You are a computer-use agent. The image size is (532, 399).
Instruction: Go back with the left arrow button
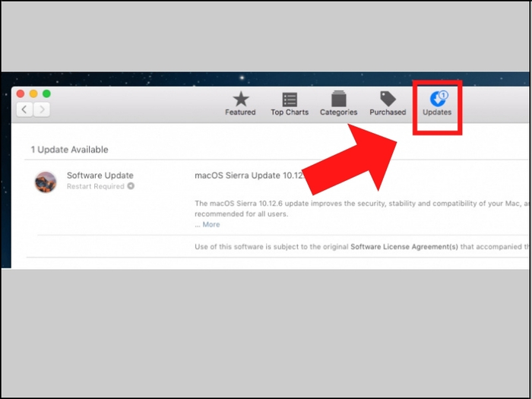tap(24, 109)
